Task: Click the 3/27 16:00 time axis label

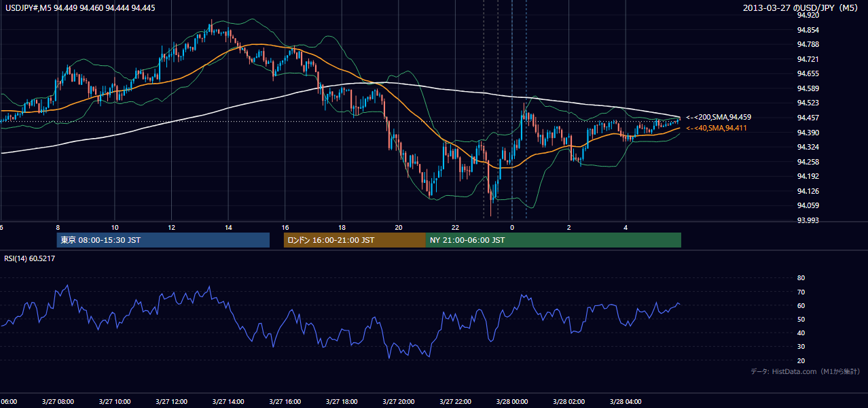Action: coord(285,401)
